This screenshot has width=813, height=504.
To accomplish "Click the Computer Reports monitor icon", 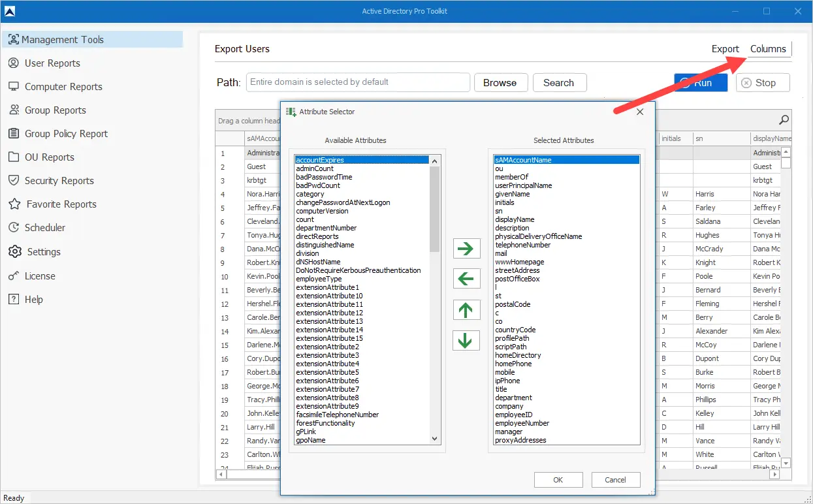I will [x=13, y=87].
